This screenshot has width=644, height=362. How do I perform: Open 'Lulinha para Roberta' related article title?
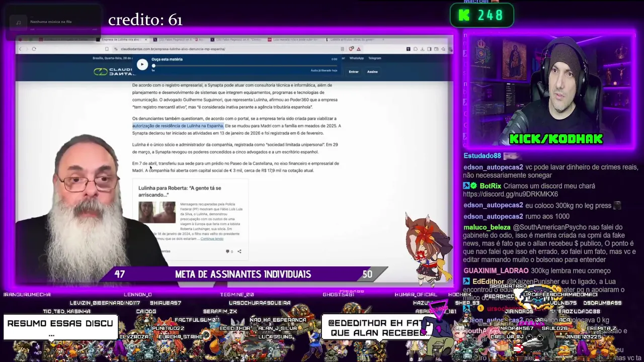pyautogui.click(x=180, y=191)
